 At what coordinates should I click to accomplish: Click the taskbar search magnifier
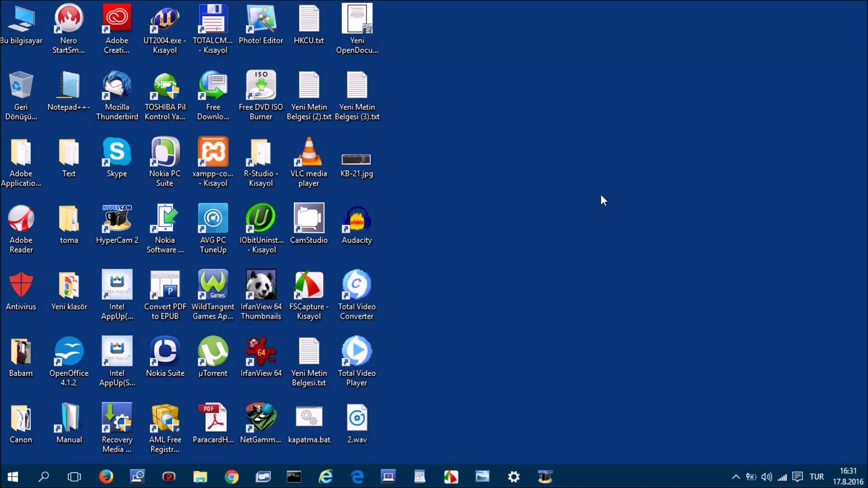click(43, 477)
